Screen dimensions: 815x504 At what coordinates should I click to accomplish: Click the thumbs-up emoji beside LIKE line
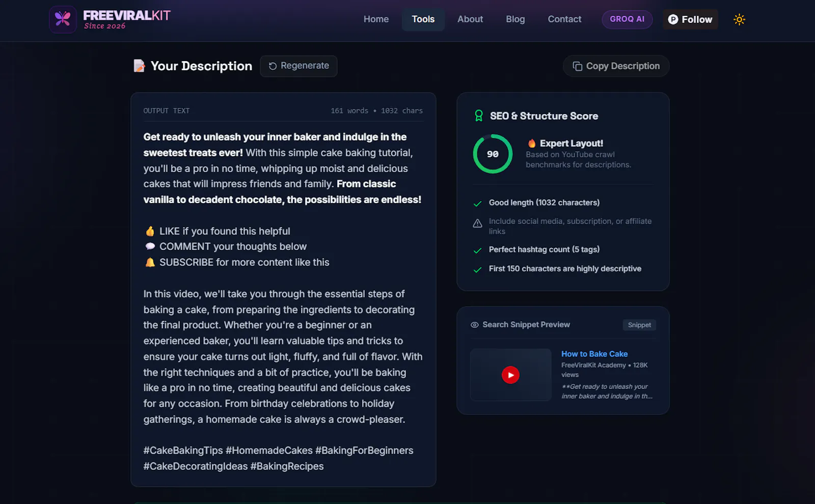tap(150, 231)
